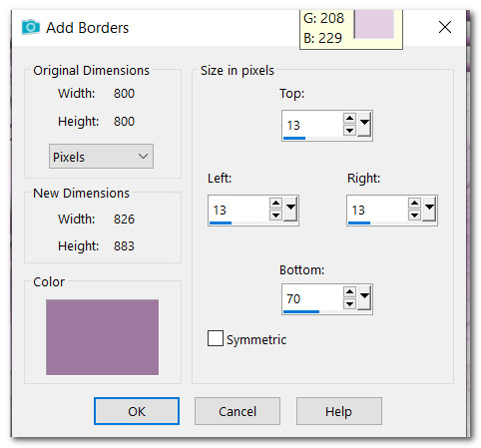Viewport: 481px width, 448px height.
Task: Open the Bottom value slider dropdown
Action: pos(364,297)
